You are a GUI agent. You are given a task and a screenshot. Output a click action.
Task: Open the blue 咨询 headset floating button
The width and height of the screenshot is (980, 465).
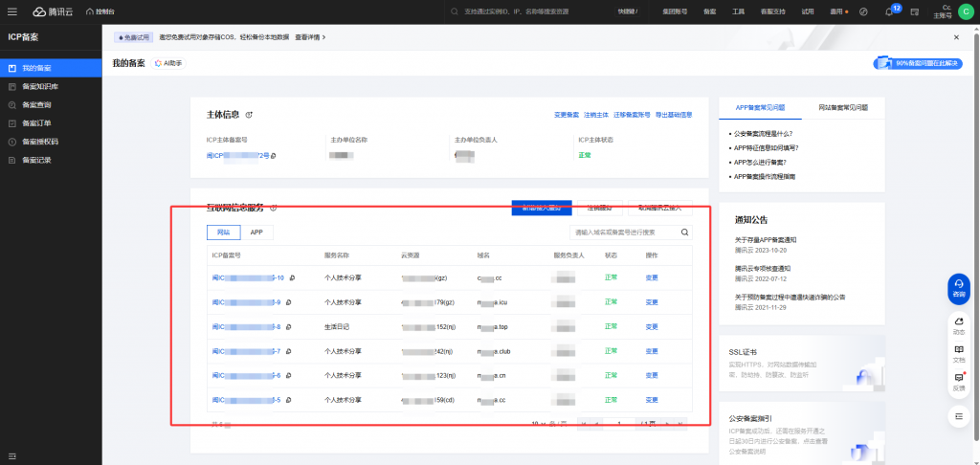[x=959, y=289]
